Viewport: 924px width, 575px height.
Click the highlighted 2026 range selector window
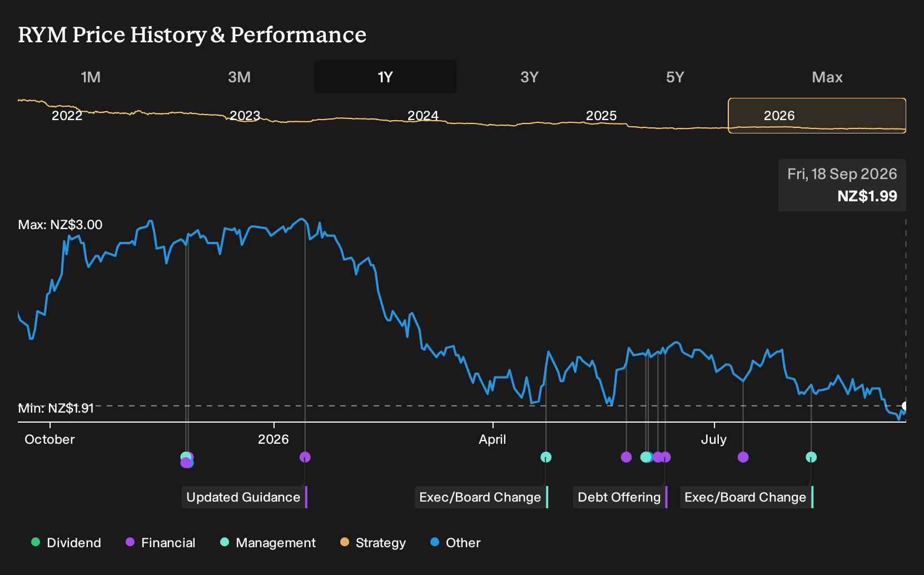tap(817, 116)
